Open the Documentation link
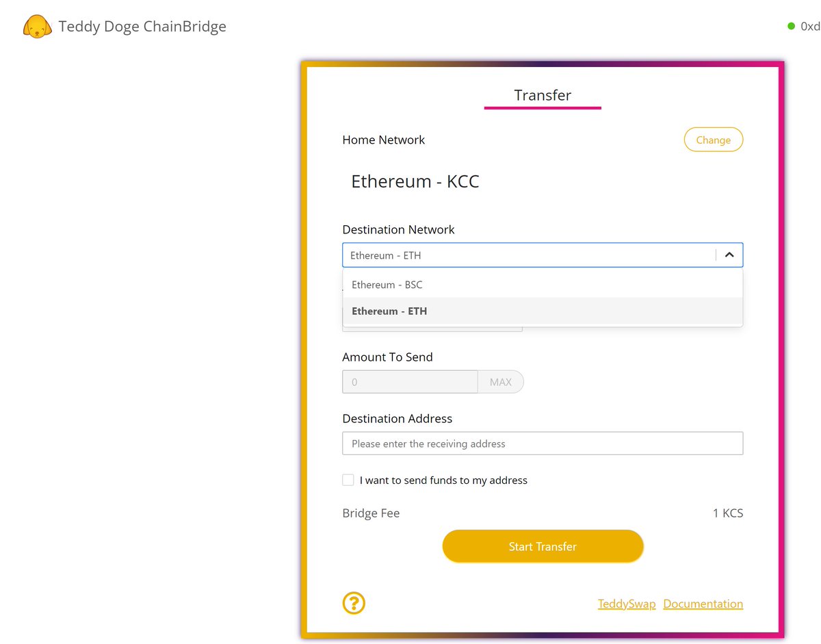Viewport: 821px width, 644px height. [x=703, y=604]
